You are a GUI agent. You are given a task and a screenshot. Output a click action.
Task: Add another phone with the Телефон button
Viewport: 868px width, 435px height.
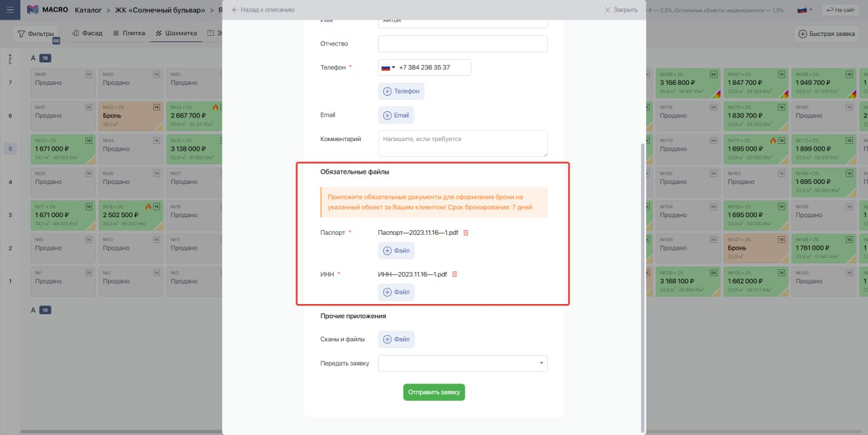coord(401,91)
